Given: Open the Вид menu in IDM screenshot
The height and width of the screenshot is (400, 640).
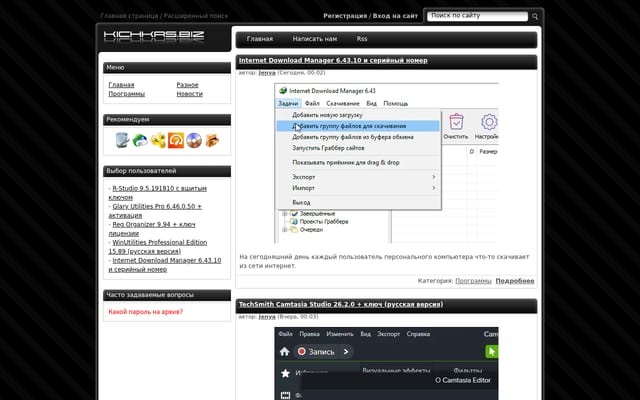Looking at the screenshot, I should [x=371, y=103].
